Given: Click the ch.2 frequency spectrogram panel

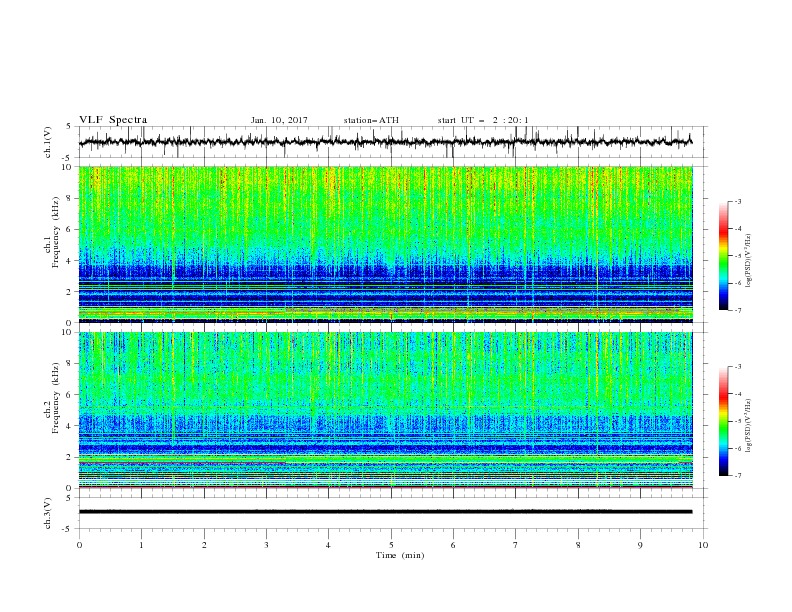Looking at the screenshot, I should pyautogui.click(x=386, y=410).
